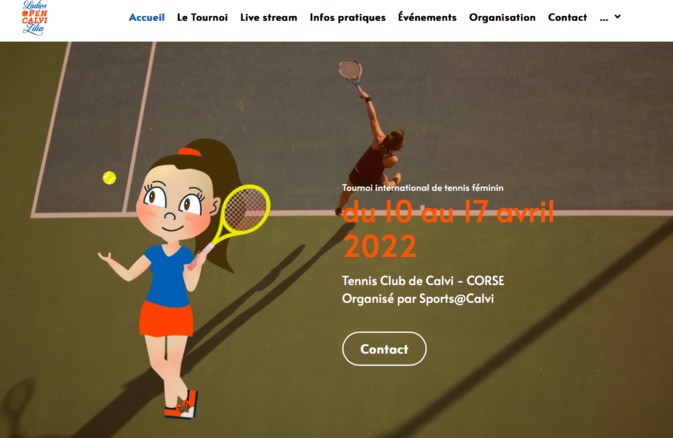Viewport: 673px width, 438px height.
Task: Click the mascot's orange sneaker
Action: tap(181, 405)
